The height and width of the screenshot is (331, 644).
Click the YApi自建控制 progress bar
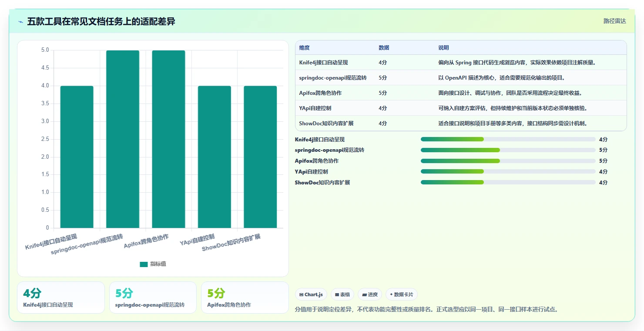508,171
